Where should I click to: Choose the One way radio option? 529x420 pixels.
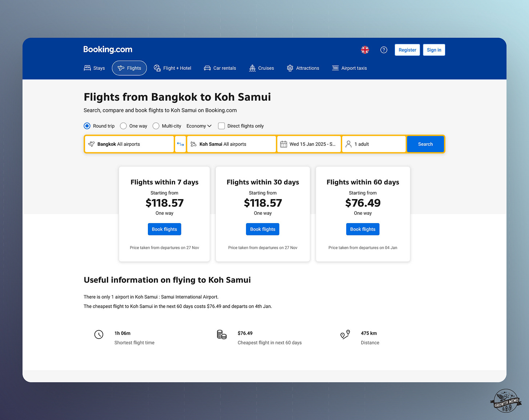[x=123, y=126]
